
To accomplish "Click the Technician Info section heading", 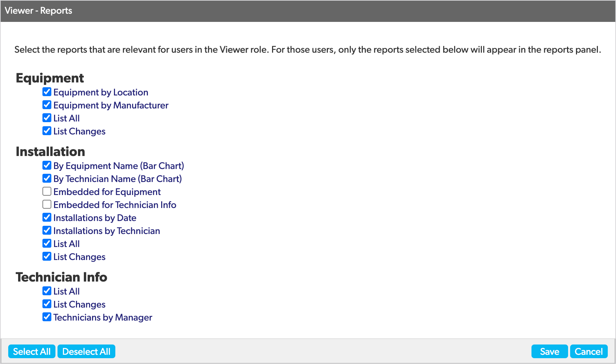I will click(x=61, y=277).
